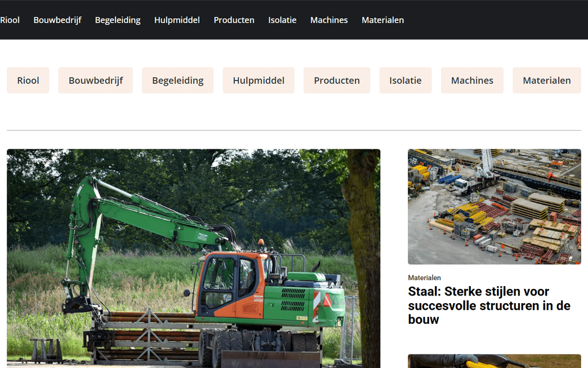Read article 'Staal: Sterke stijlen voor succesvolle structuren'
Screen dimensions: 588x368
(489, 306)
